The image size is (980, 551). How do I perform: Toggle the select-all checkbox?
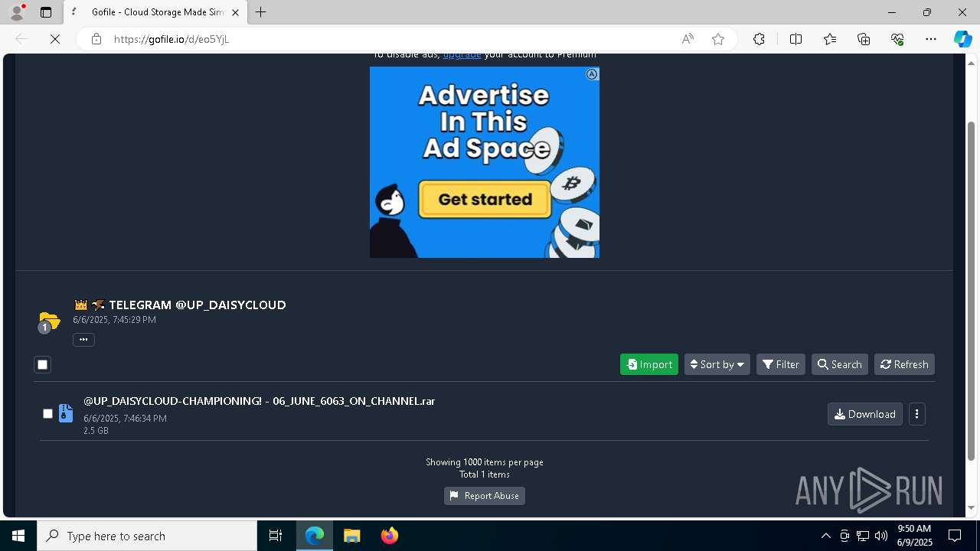pos(43,365)
